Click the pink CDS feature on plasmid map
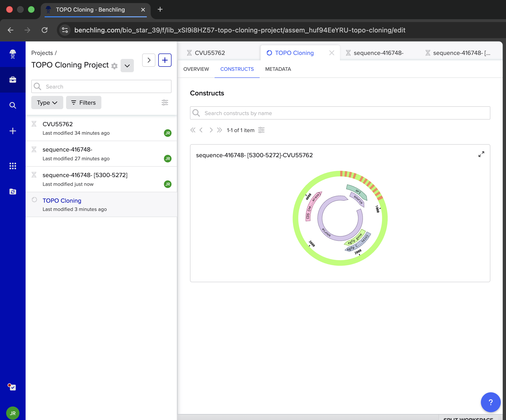 coord(313,206)
